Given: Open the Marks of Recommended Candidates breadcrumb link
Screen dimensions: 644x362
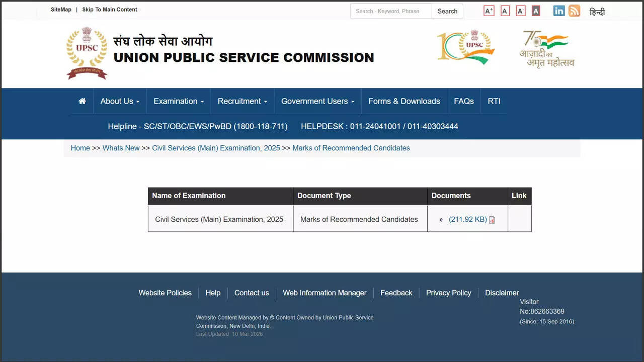Looking at the screenshot, I should click(x=351, y=148).
